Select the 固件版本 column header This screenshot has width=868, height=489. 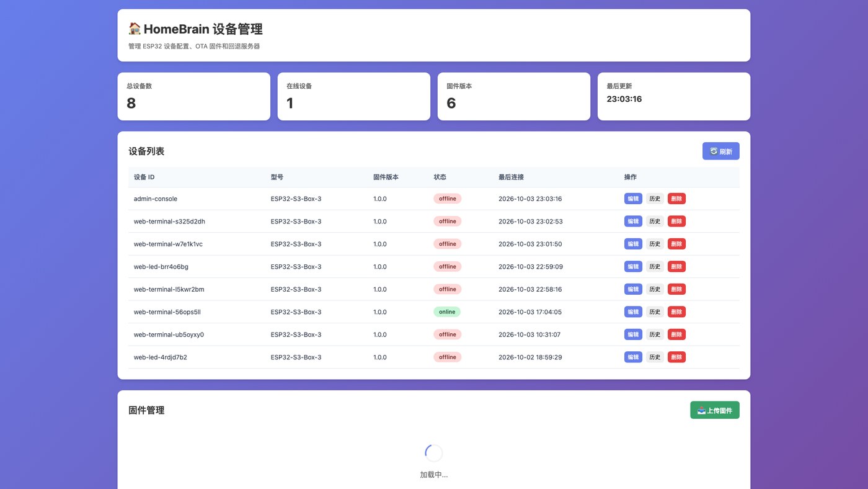point(386,177)
